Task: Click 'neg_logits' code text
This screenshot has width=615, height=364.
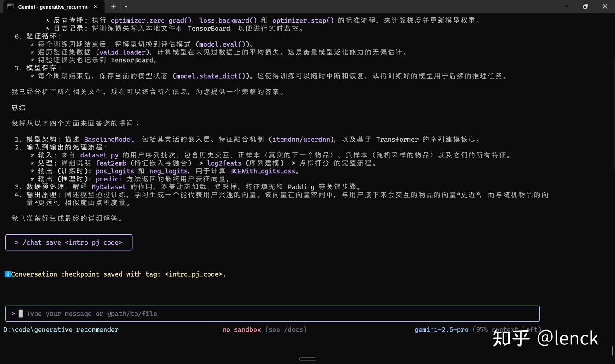Action: point(168,171)
